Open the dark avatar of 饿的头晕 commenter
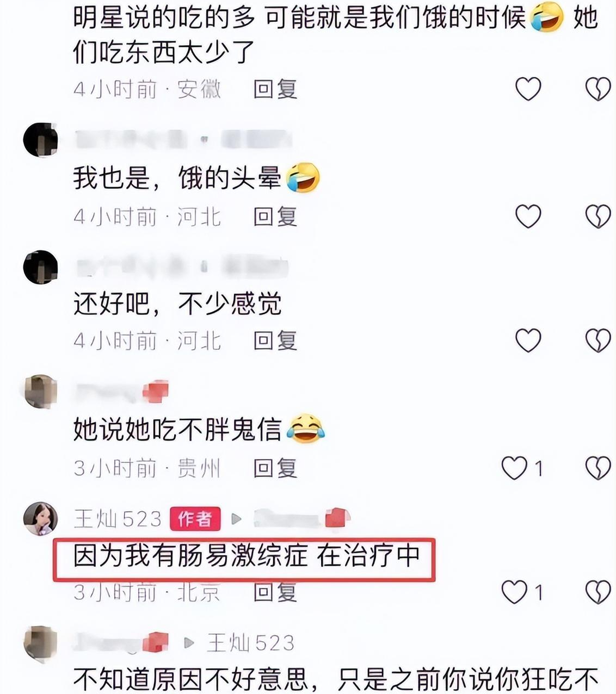 [40, 140]
